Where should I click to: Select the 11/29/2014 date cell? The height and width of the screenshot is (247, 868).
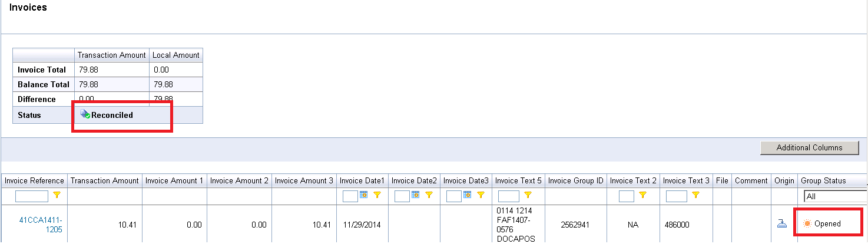(362, 225)
